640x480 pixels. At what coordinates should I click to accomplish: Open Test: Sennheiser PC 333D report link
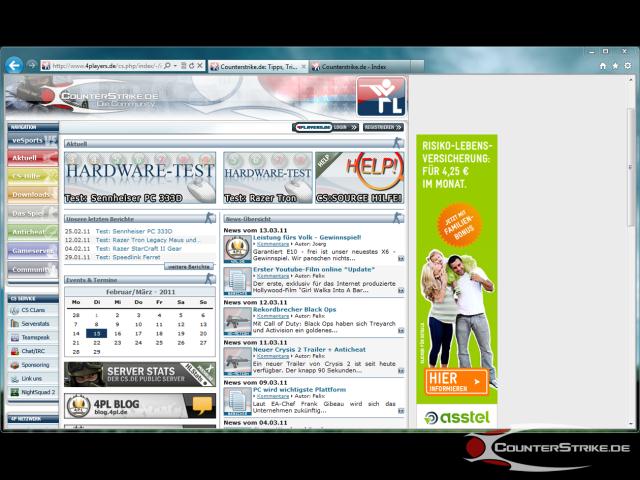click(x=133, y=231)
